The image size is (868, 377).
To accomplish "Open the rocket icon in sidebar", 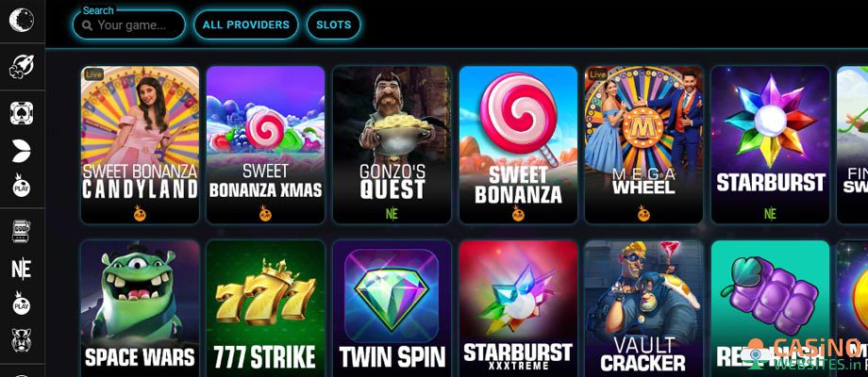I will tap(22, 67).
